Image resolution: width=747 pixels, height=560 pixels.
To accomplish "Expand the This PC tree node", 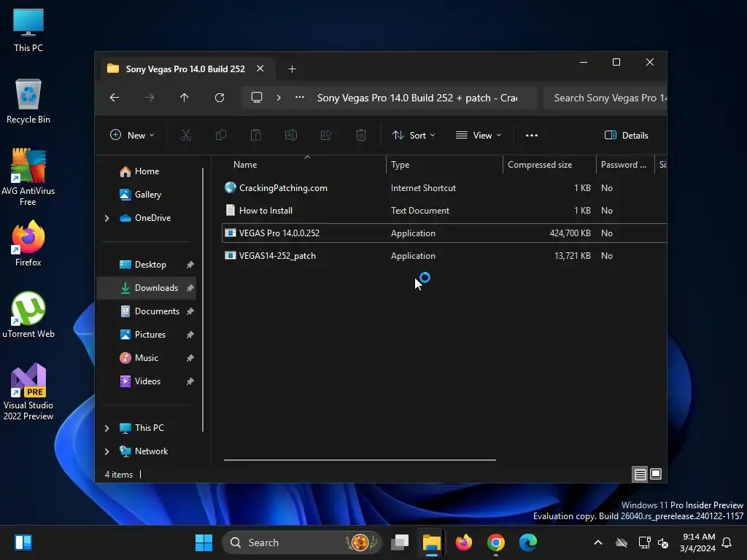I will (107, 428).
